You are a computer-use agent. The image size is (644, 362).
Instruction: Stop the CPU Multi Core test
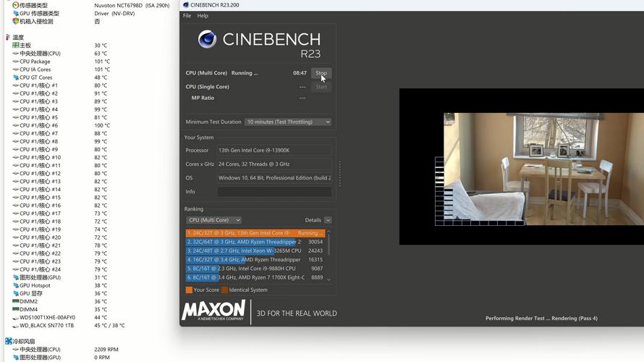(x=321, y=72)
